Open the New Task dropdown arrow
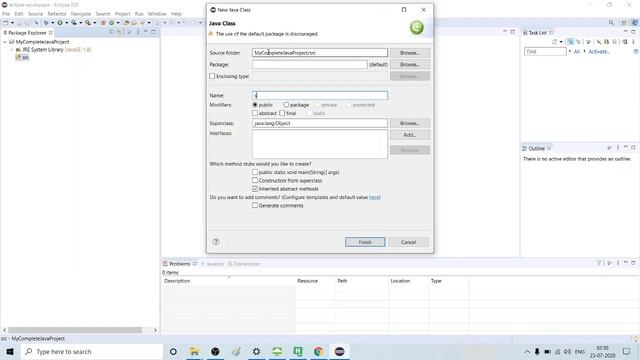The height and width of the screenshot is (360, 640). [561, 42]
